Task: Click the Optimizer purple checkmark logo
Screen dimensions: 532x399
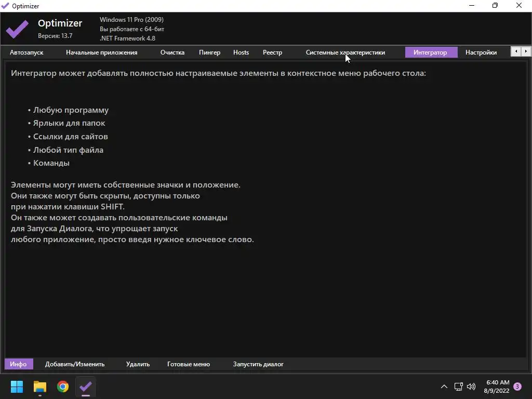Action: coord(17,29)
